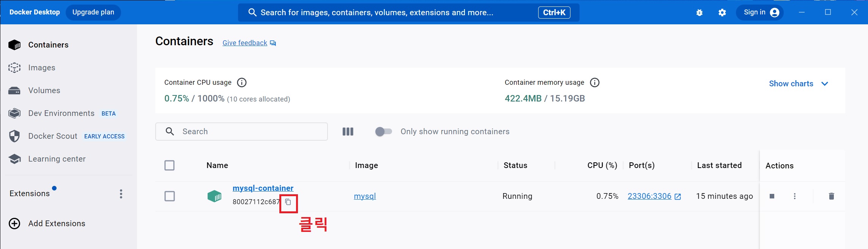Viewport: 868px width, 249px height.
Task: Open settings via the gear icon
Action: pos(722,13)
